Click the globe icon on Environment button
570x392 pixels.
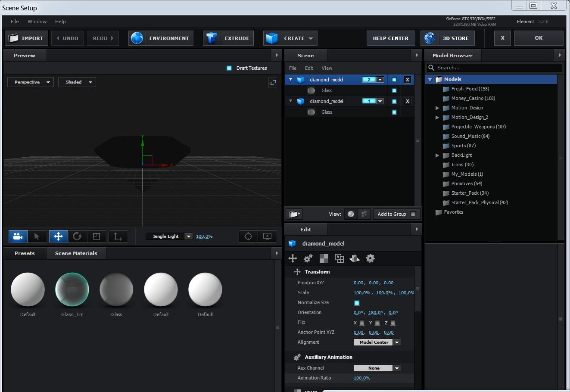click(137, 38)
